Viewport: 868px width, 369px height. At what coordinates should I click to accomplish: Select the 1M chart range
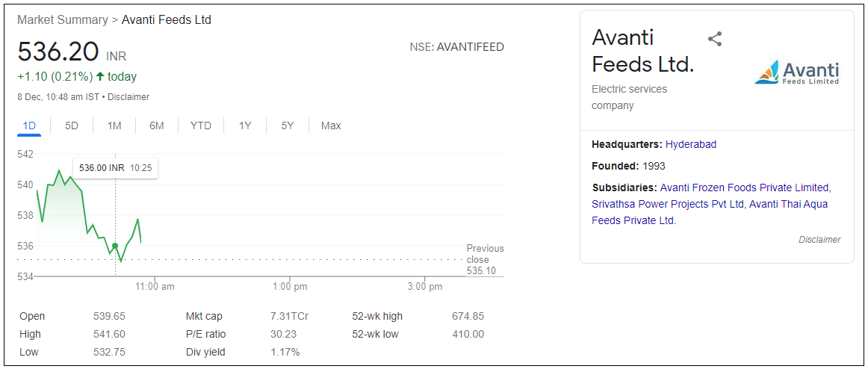[x=114, y=125]
